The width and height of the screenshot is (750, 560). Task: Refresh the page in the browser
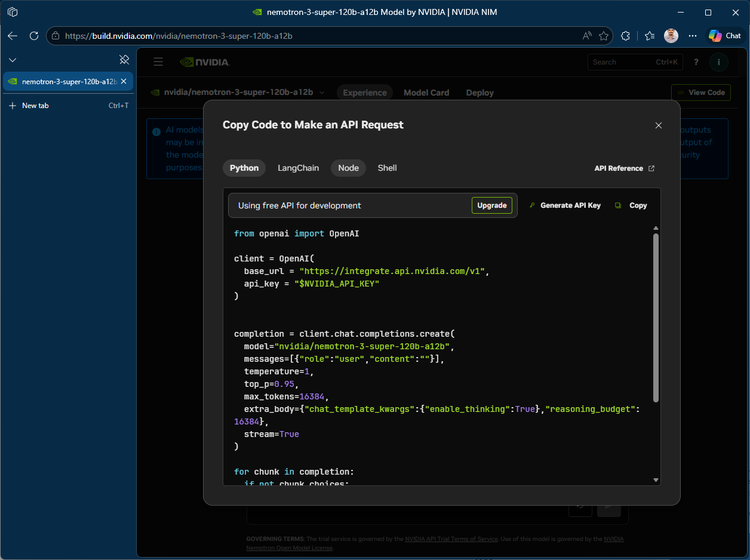pyautogui.click(x=34, y=36)
